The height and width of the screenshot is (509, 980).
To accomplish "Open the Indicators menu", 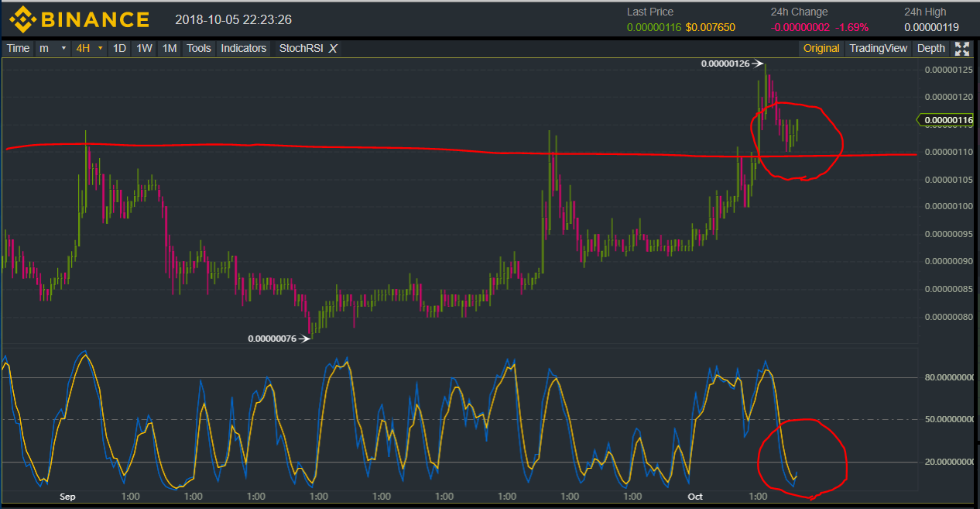I will click(x=244, y=48).
